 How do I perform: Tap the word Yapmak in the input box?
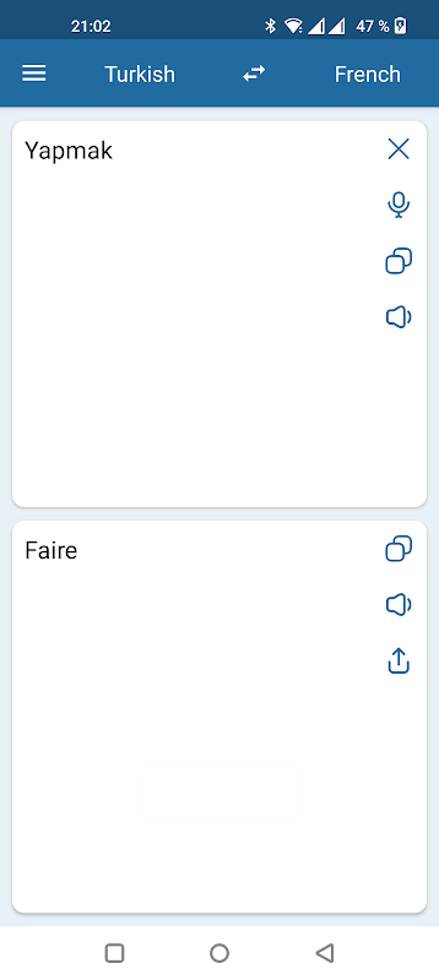coord(69,150)
